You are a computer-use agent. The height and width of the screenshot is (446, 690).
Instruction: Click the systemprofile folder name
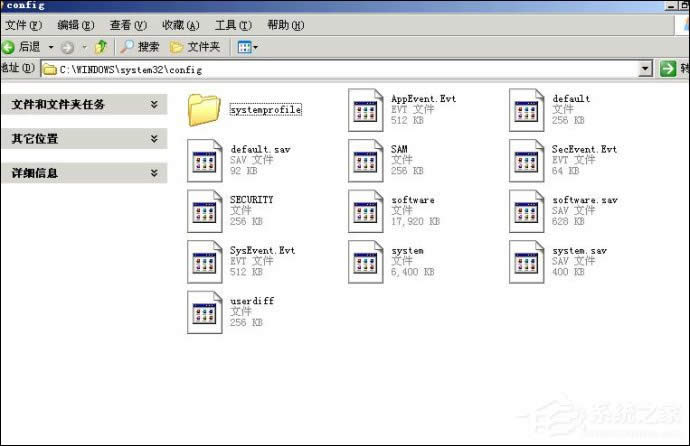click(x=266, y=110)
